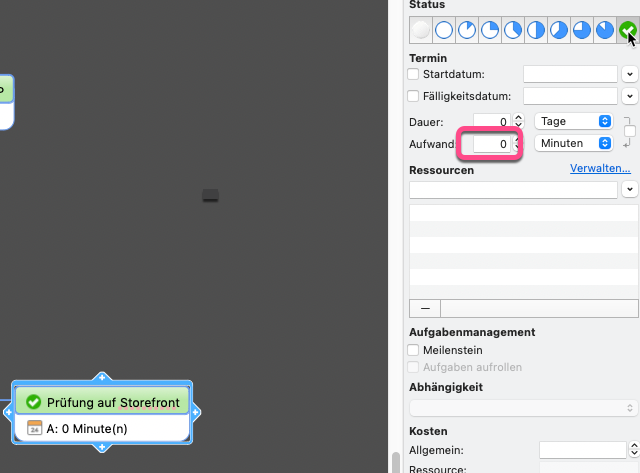Viewport: 640px width, 473px height.
Task: Click the minus button below resources list
Action: point(425,308)
